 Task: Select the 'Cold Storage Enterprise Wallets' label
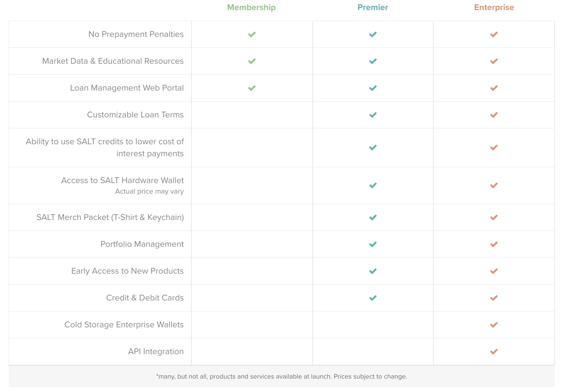(124, 324)
